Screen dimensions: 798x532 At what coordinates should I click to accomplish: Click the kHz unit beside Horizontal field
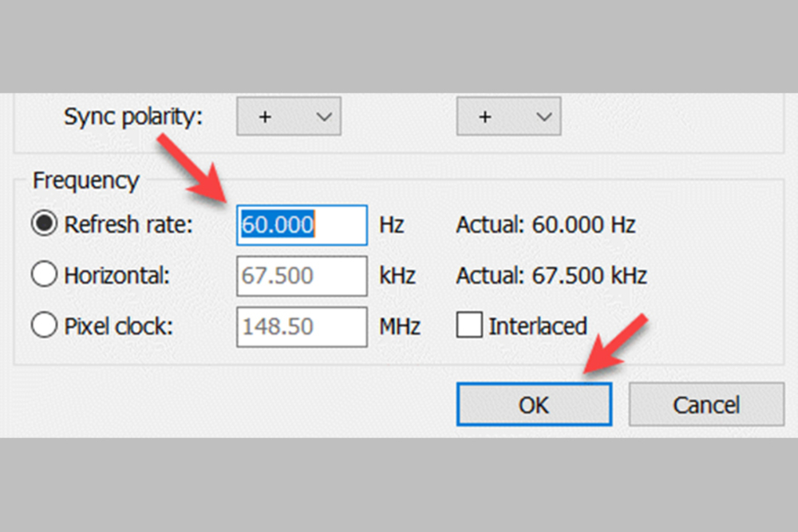[397, 276]
